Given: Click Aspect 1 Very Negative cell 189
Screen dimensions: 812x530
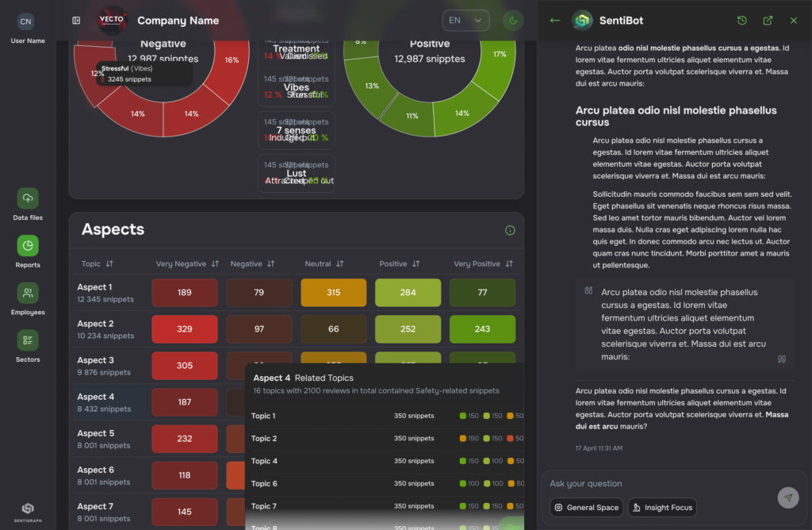Looking at the screenshot, I should click(x=185, y=293).
